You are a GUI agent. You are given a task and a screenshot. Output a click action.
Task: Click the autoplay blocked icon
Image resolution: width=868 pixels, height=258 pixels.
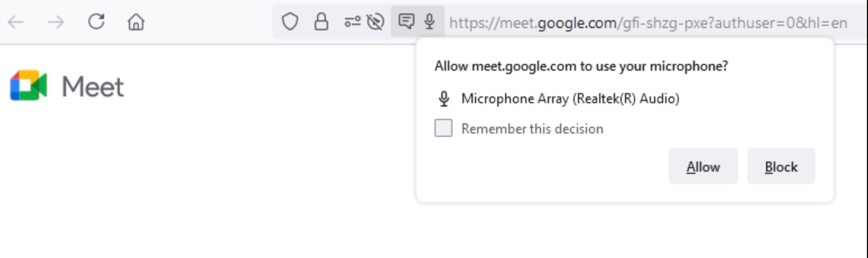point(375,22)
